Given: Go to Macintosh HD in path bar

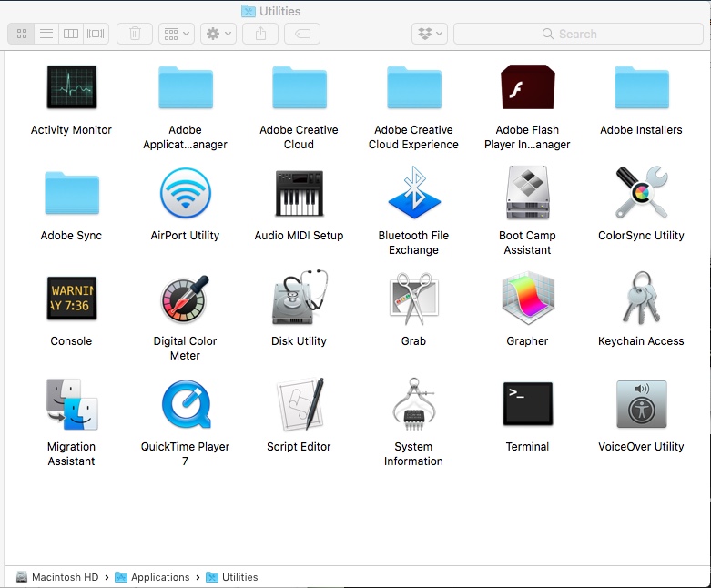Looking at the screenshot, I should (x=57, y=577).
